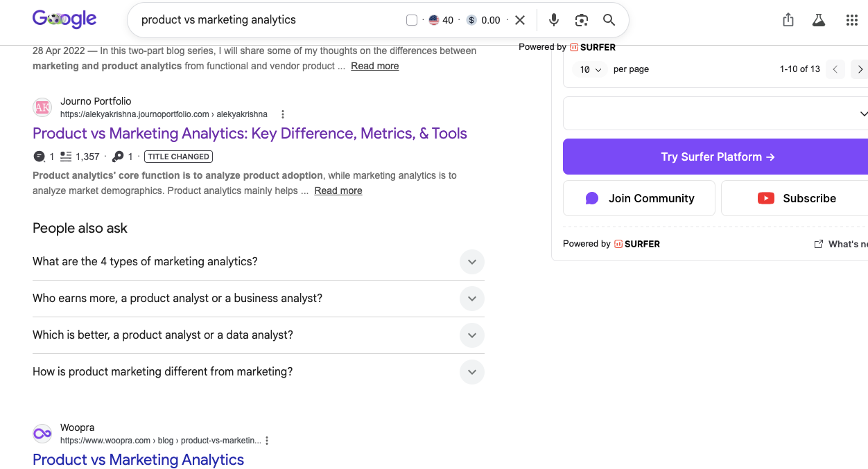This screenshot has width=868, height=469.
Task: Clear the search query with X
Action: 520,20
